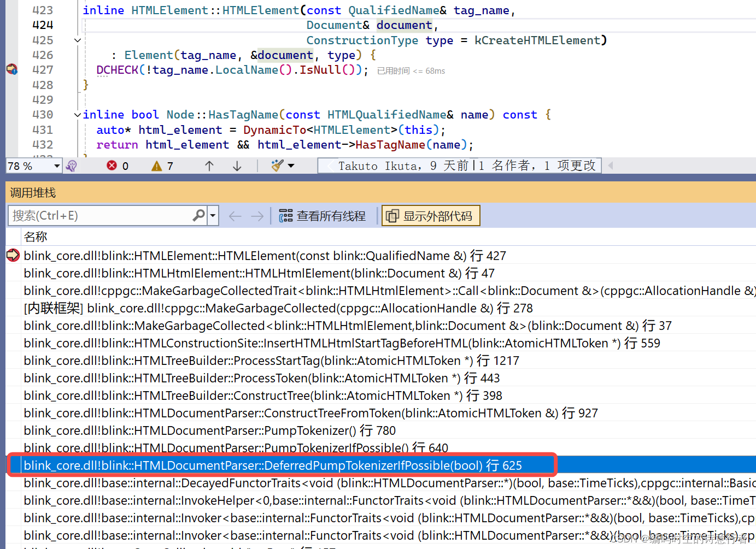This screenshot has height=549, width=756.
Task: Open the code health indicator icon
Action: coord(71,166)
